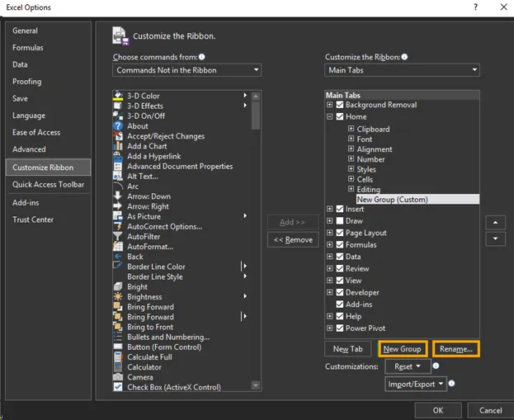Click the AutoFormat command icon
This screenshot has height=420, width=514.
(118, 247)
